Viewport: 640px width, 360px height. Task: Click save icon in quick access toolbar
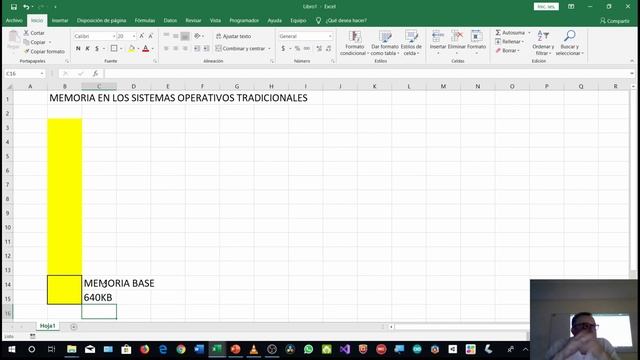coord(13,7)
